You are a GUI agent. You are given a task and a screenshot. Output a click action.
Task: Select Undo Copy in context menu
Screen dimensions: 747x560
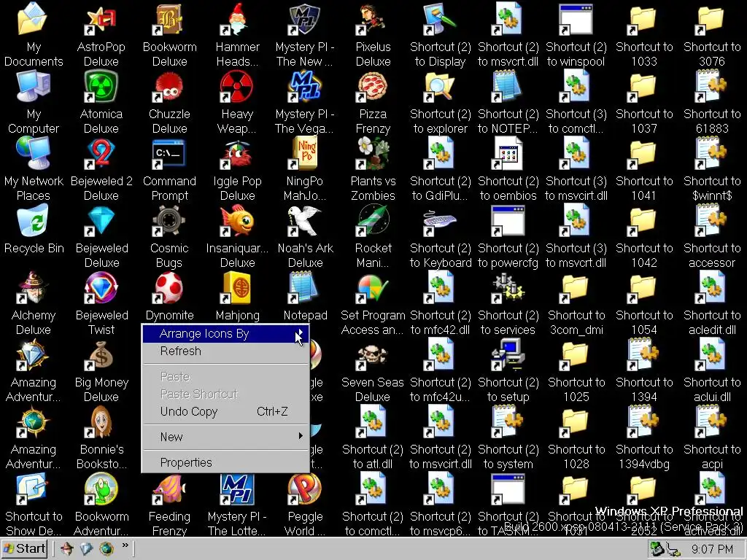225,412
